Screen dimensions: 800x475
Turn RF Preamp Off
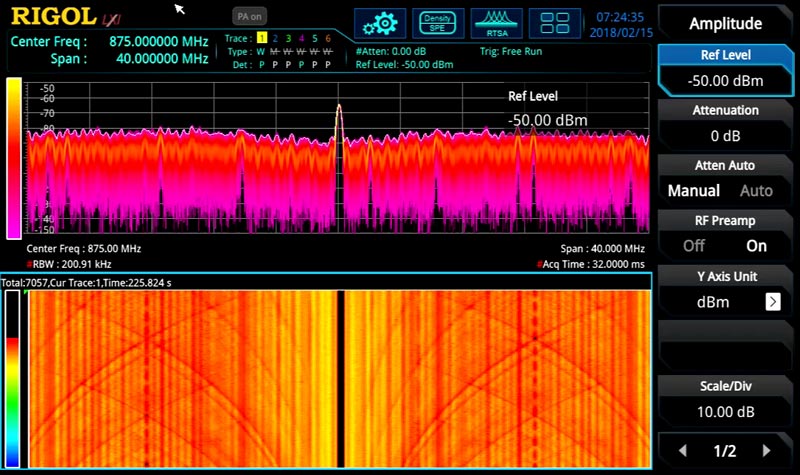(x=693, y=246)
